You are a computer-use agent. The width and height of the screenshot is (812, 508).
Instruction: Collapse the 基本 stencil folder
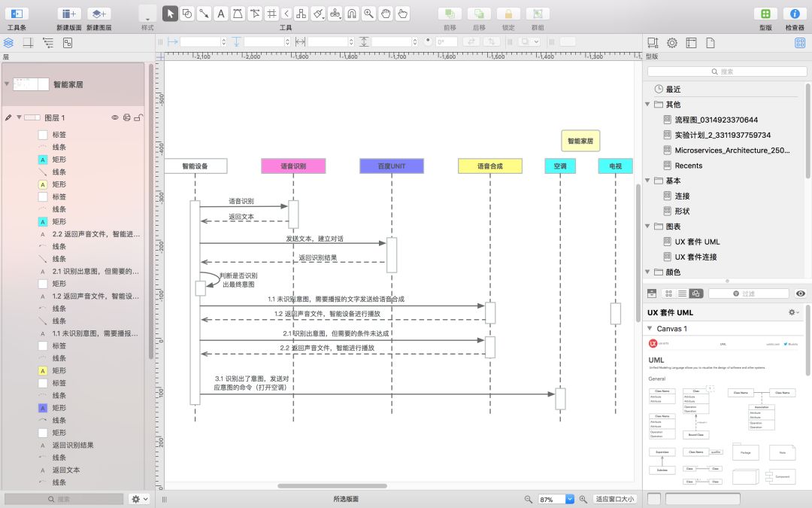[x=647, y=181]
